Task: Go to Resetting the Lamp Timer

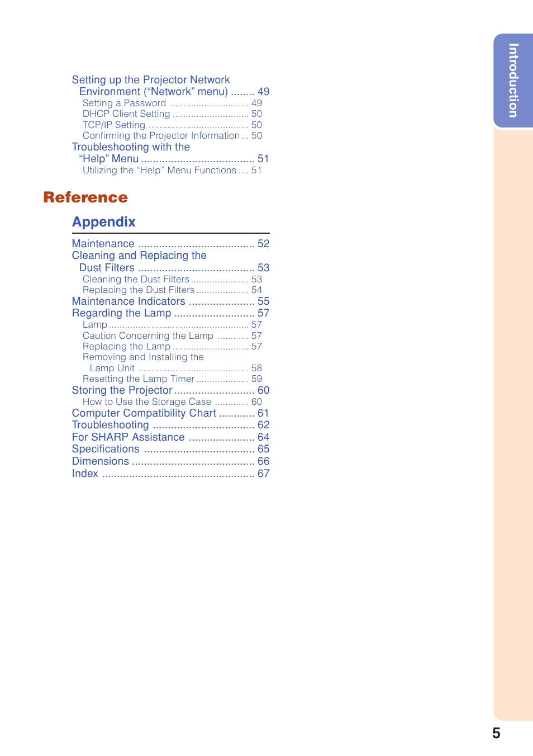Action: [139, 379]
